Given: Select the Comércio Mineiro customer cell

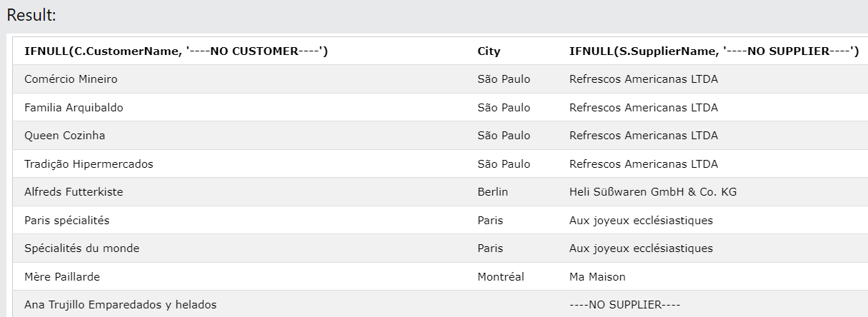Looking at the screenshot, I should tap(71, 79).
